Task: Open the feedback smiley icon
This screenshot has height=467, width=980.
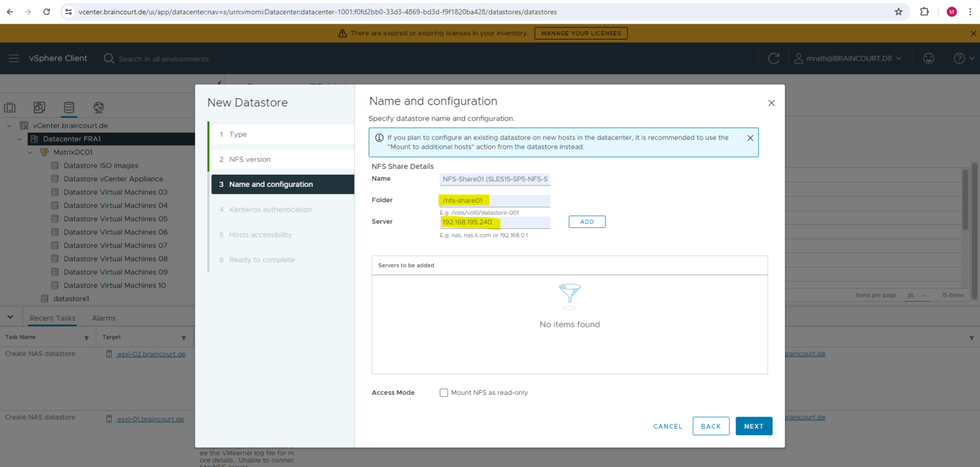Action: [928, 58]
